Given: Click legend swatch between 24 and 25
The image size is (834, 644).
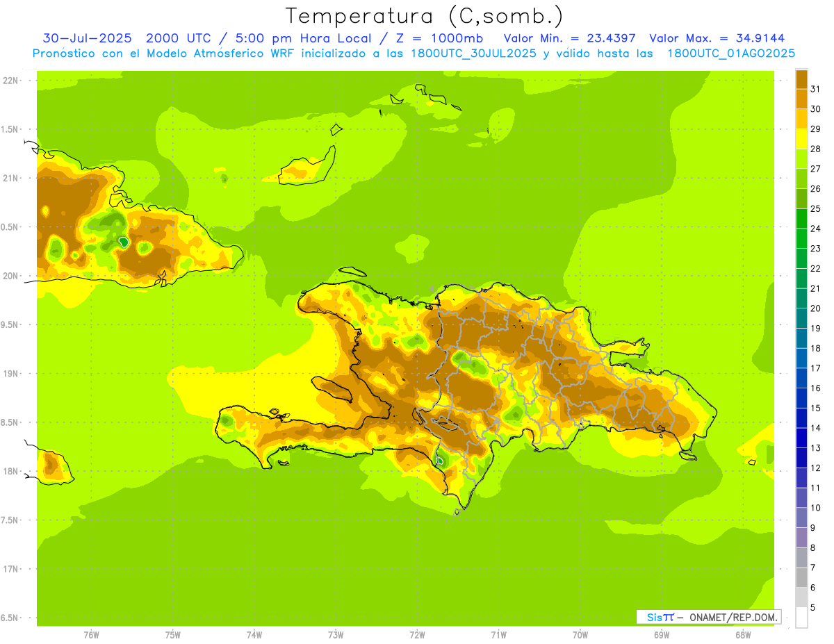Looking at the screenshot, I should [x=801, y=218].
